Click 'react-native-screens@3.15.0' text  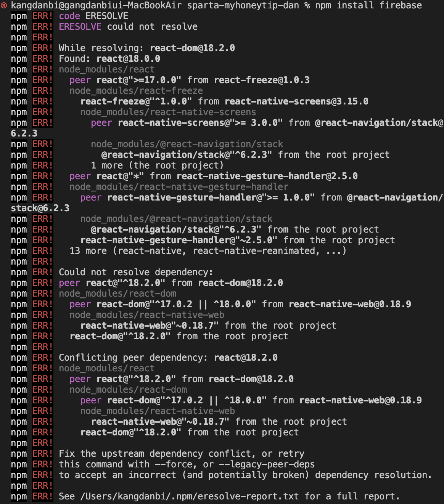tap(297, 101)
